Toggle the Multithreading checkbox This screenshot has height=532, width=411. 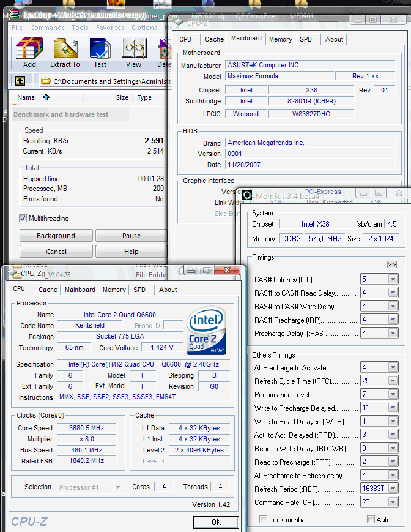pyautogui.click(x=23, y=219)
